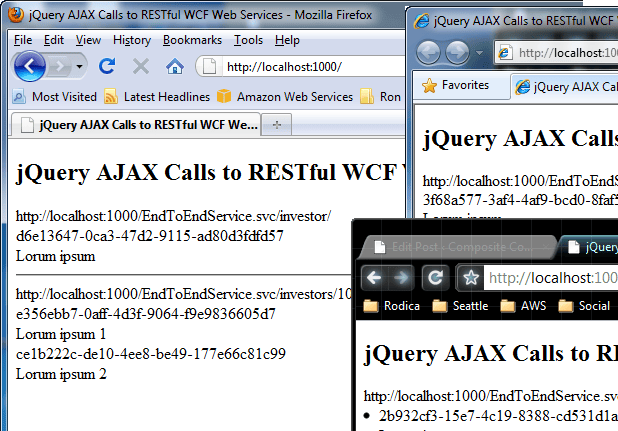This screenshot has height=431, width=618.
Task: Click GUID e356ebb7-0aff-4d3f-9064-f9e9836605d7
Action: pyautogui.click(x=146, y=314)
